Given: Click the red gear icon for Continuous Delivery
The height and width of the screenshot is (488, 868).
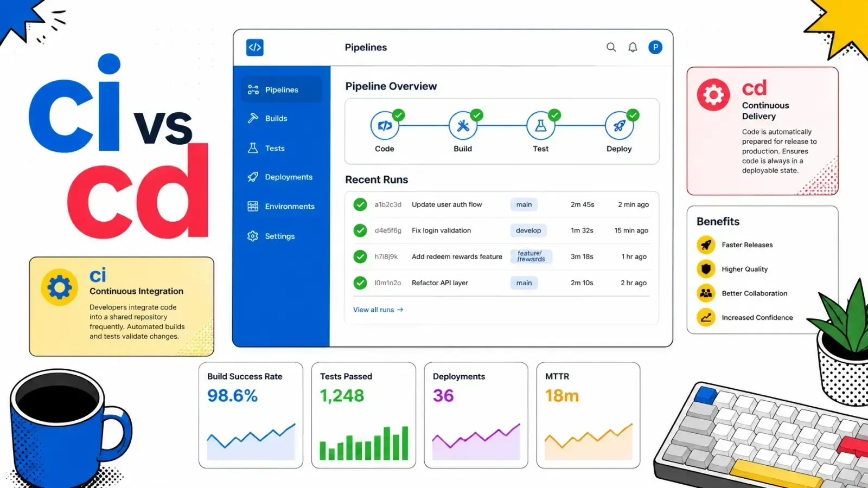Looking at the screenshot, I should [713, 95].
